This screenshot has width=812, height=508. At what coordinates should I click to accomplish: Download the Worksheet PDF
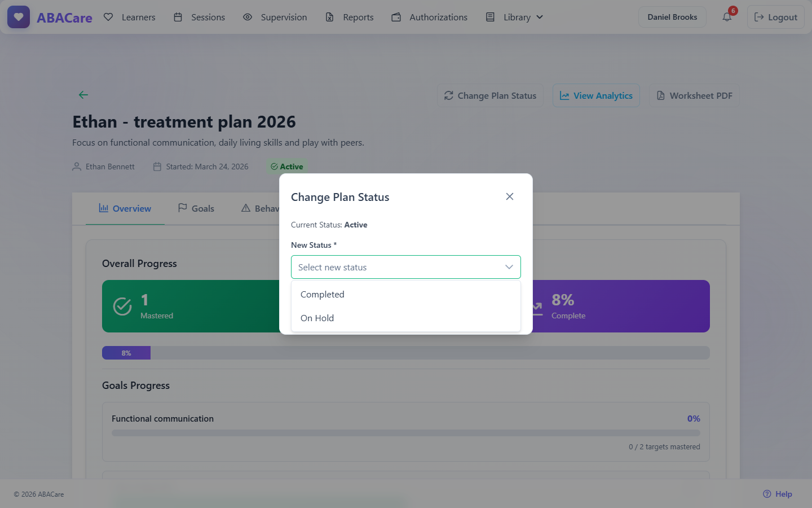tap(694, 96)
